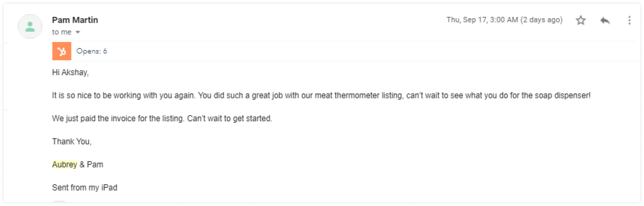The height and width of the screenshot is (206, 644).
Task: Open the "Opens: 6" tracking details
Action: (x=92, y=51)
